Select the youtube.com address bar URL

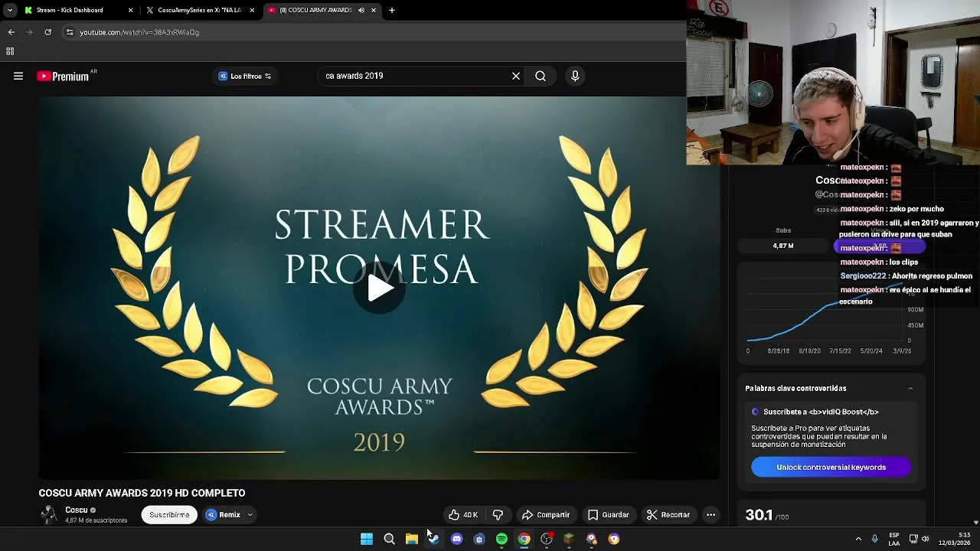point(139,32)
